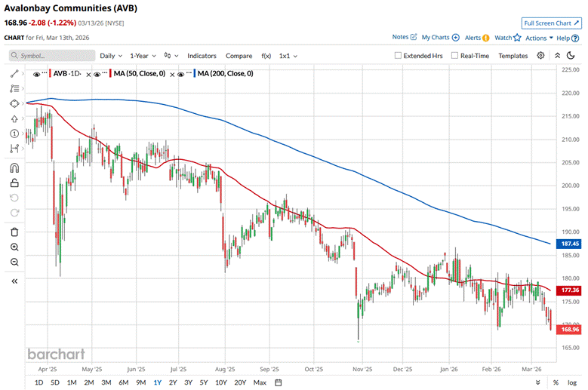Image resolution: width=588 pixels, height=390 pixels.
Task: Choose the shapes drawing tool
Action: 14,103
